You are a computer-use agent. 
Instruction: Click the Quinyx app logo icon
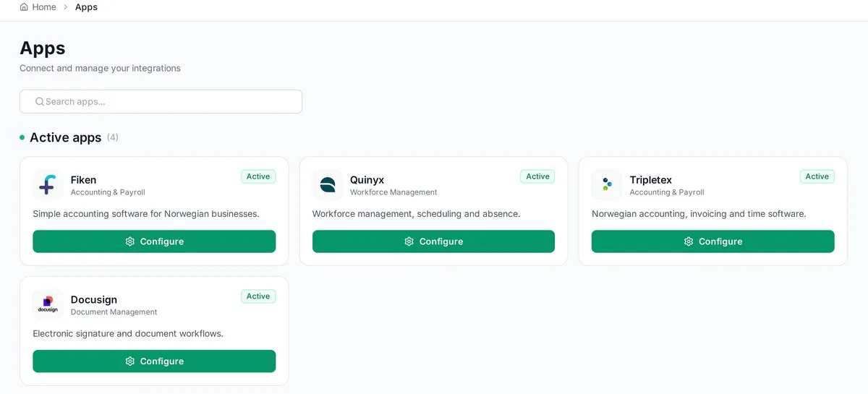point(327,185)
